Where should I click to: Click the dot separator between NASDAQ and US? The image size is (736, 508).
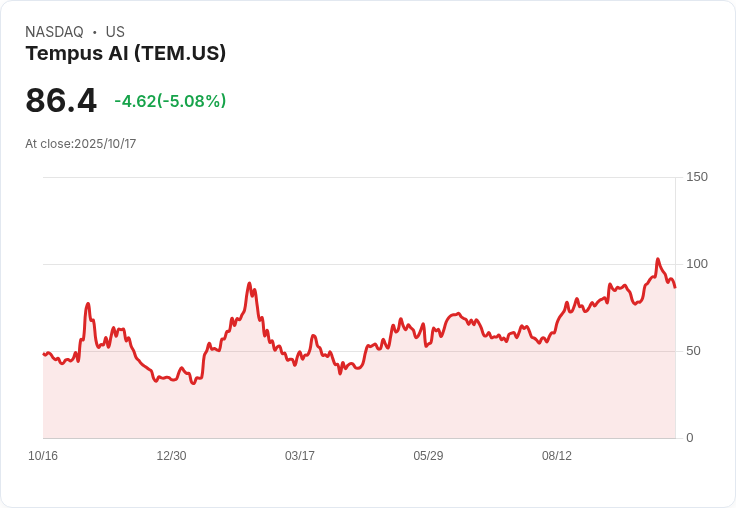tap(94, 32)
